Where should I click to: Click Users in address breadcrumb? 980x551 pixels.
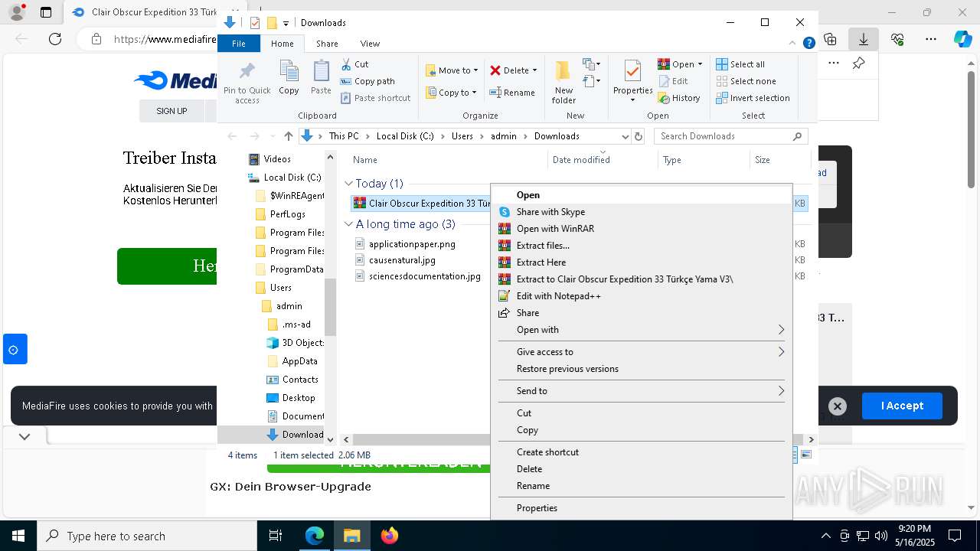coord(462,136)
